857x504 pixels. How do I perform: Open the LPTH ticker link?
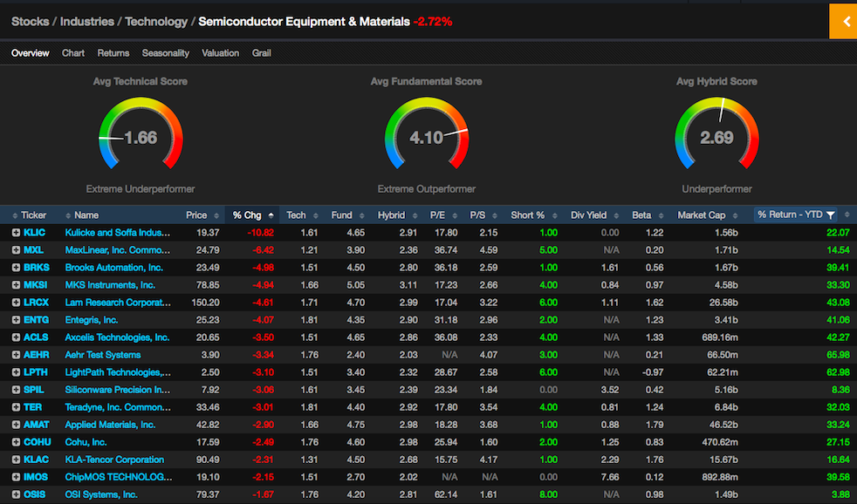(x=36, y=372)
